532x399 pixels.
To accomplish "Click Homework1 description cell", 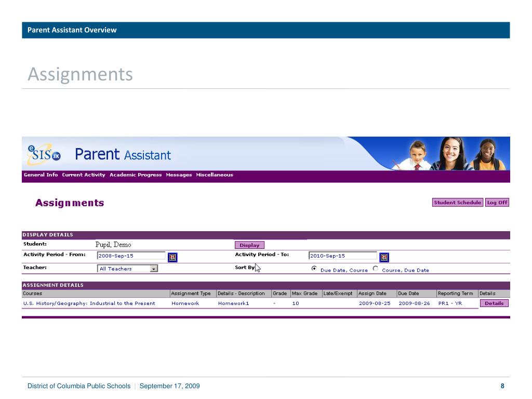I will click(x=233, y=303).
